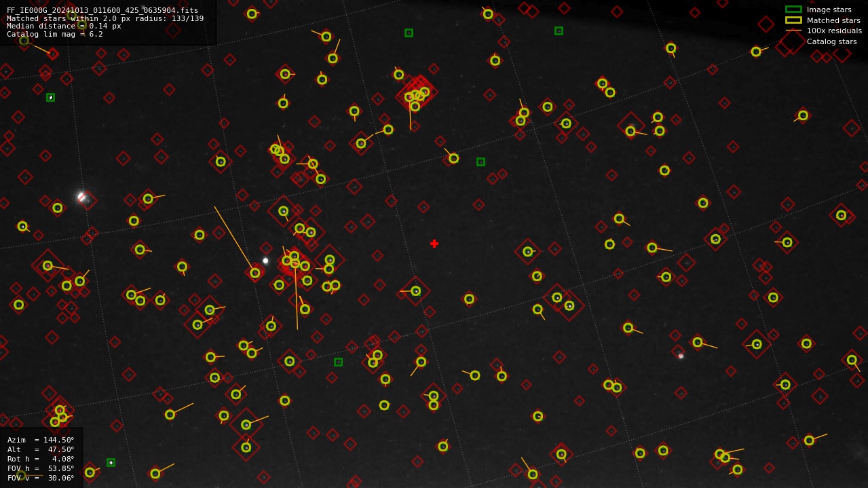Screen dimensions: 868x488
Task: Click the 'FOV v = 30.06°' readout
Action: (x=41, y=478)
